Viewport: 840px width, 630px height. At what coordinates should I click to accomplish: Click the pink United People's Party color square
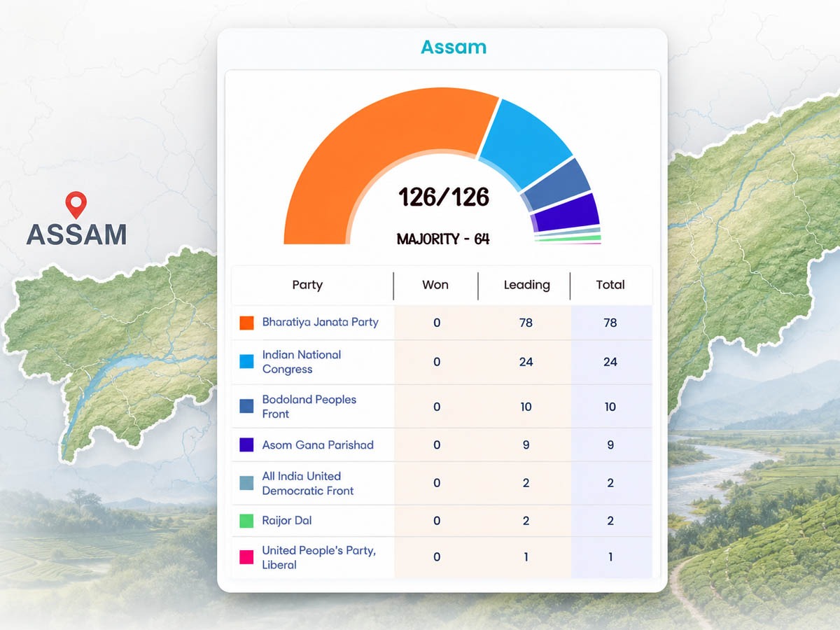point(246,557)
